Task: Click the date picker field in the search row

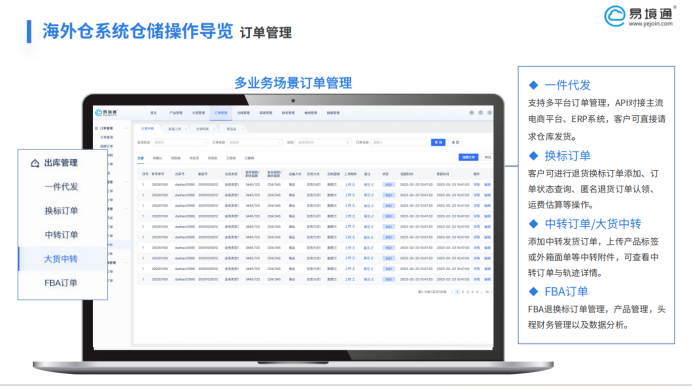Action: point(323,143)
